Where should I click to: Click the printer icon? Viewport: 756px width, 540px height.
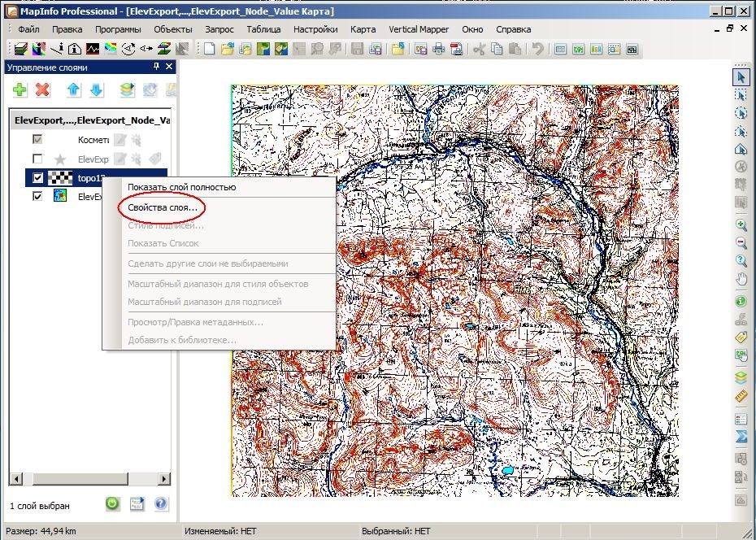[439, 49]
